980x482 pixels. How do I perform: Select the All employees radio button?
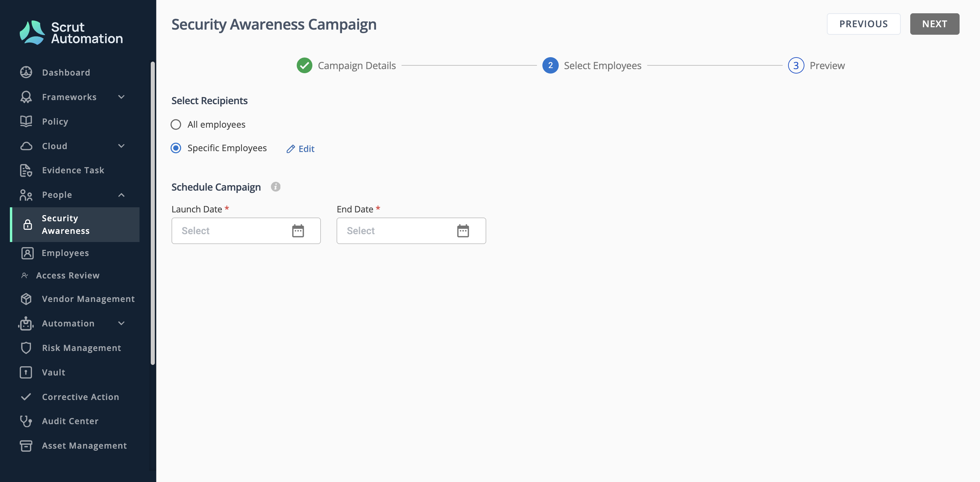click(x=176, y=124)
